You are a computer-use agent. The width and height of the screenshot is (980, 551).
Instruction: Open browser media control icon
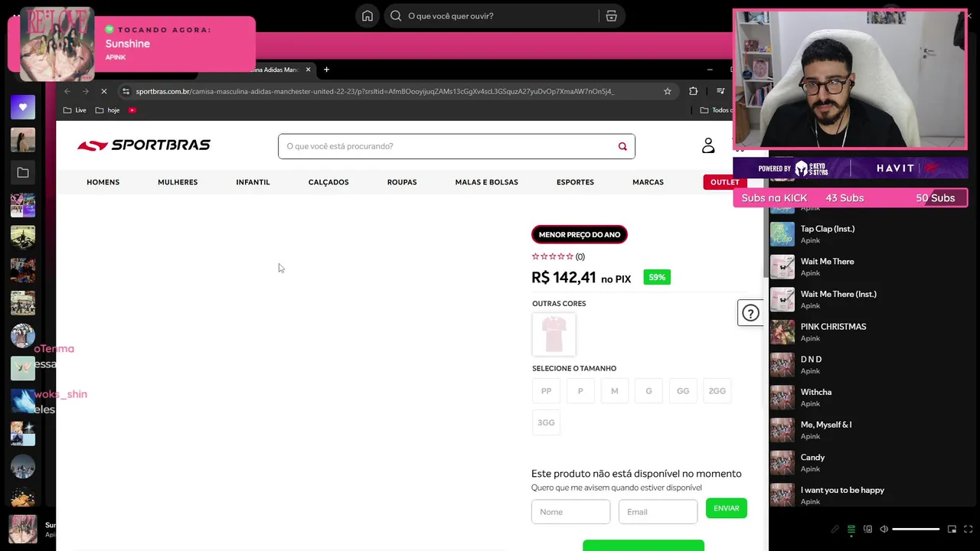pyautogui.click(x=720, y=91)
